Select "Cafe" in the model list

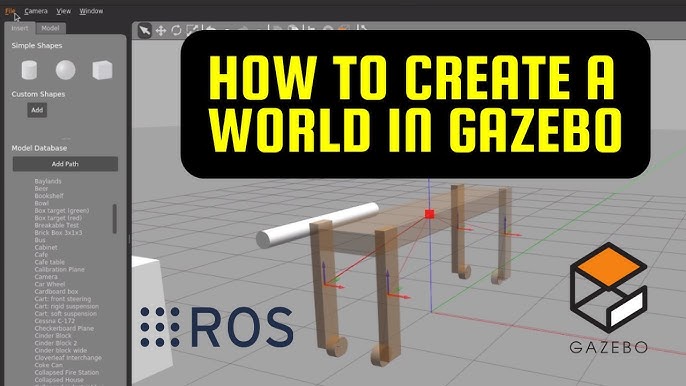[x=41, y=255]
